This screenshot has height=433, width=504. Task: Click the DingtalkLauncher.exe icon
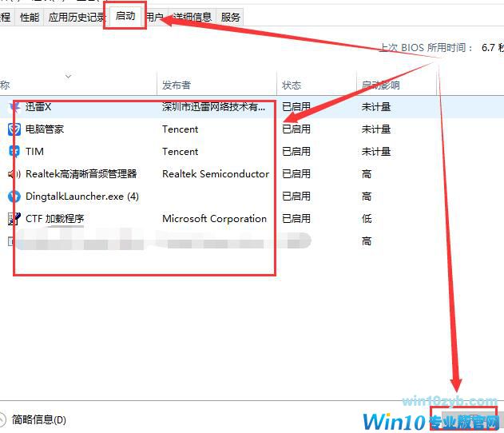14,197
